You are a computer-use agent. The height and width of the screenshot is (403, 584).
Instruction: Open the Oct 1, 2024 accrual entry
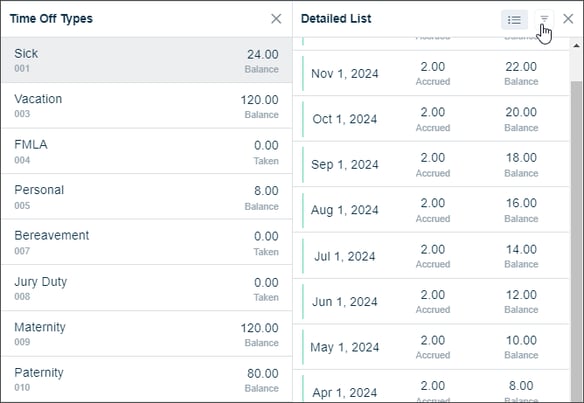pyautogui.click(x=431, y=119)
